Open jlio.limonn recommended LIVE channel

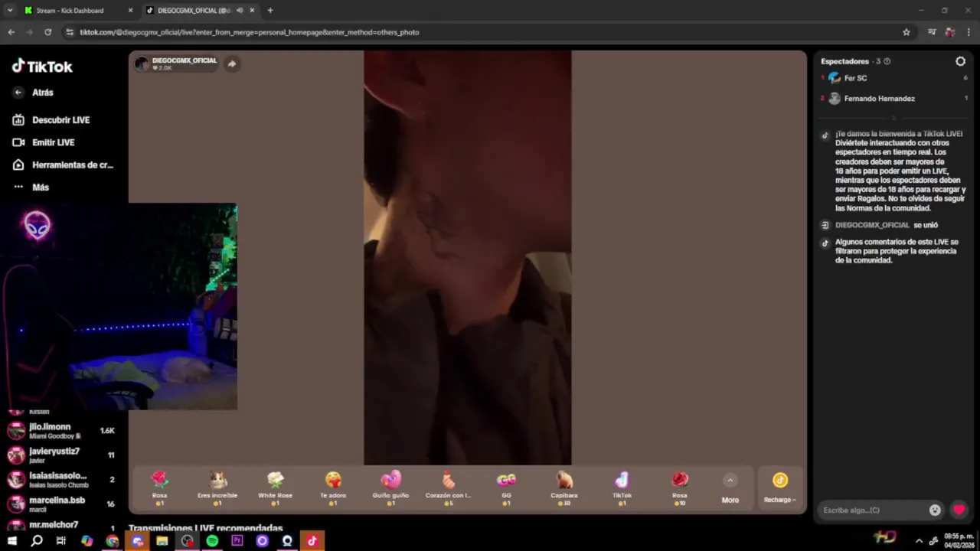click(61, 430)
